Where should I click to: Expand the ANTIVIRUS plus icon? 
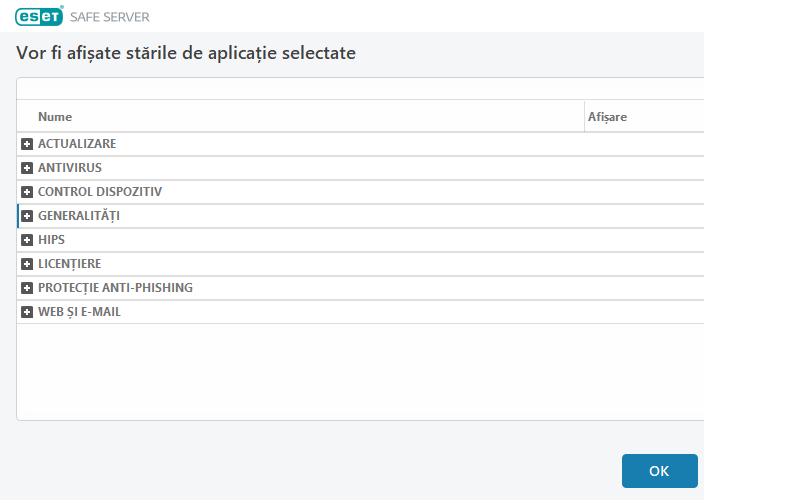tap(27, 168)
